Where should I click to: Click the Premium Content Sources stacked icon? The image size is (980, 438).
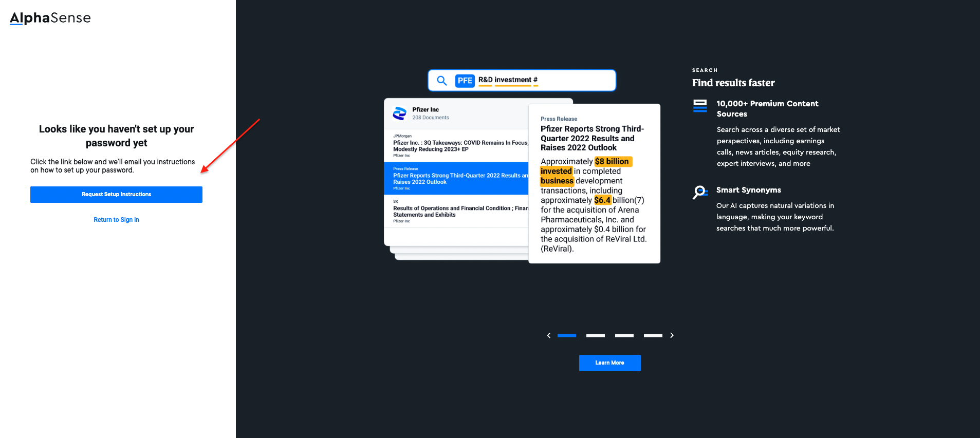[700, 106]
